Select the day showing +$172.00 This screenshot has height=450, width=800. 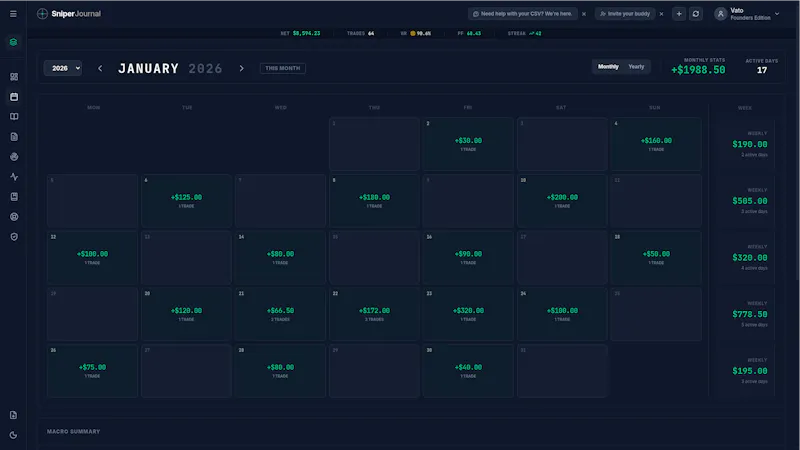click(x=374, y=314)
